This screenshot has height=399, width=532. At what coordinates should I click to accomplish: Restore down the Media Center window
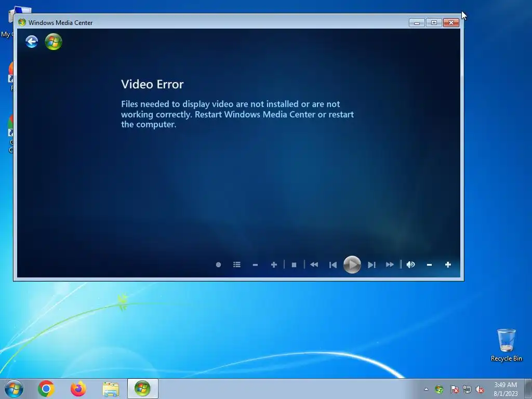tap(434, 23)
